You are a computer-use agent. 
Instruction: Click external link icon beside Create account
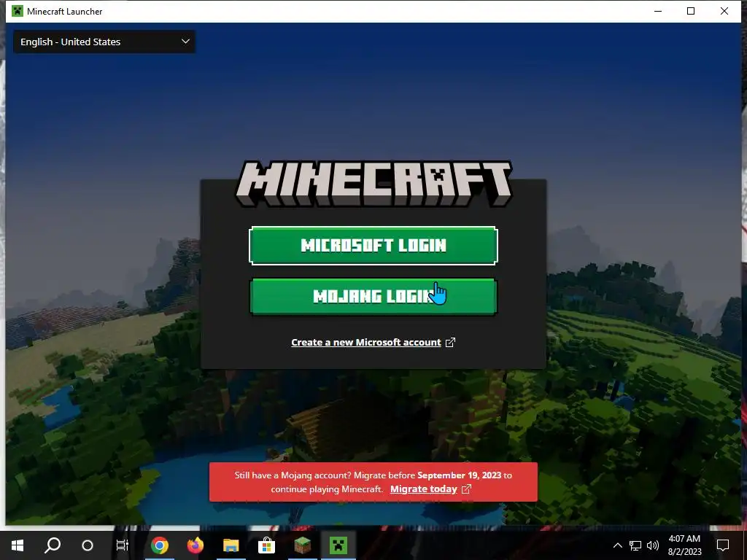coord(450,343)
